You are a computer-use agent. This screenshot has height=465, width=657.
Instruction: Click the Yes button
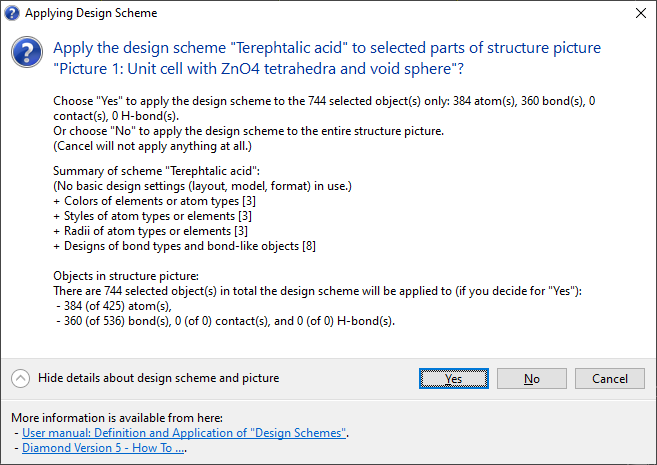pos(454,379)
